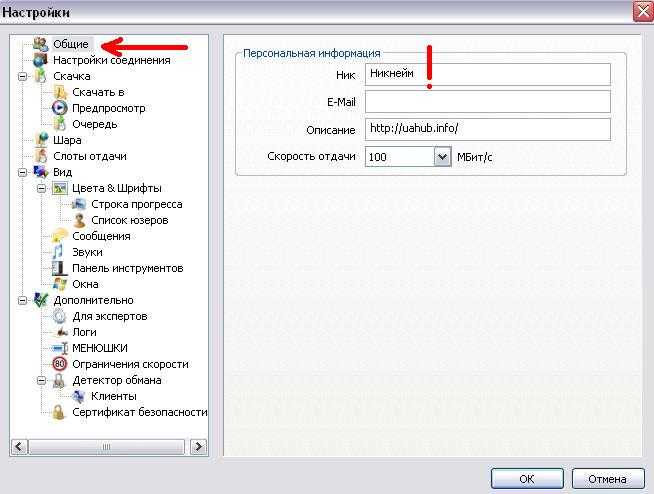Click the tree scrollbar left arrow
This screenshot has width=654, height=494.
19,447
